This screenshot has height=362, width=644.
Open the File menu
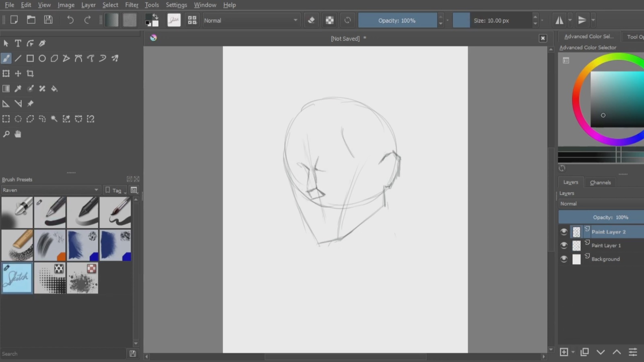pyautogui.click(x=9, y=5)
